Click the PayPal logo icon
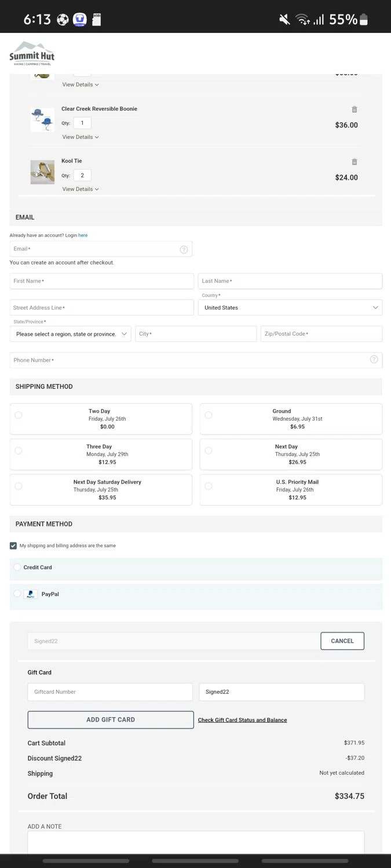391x868 pixels. click(31, 594)
